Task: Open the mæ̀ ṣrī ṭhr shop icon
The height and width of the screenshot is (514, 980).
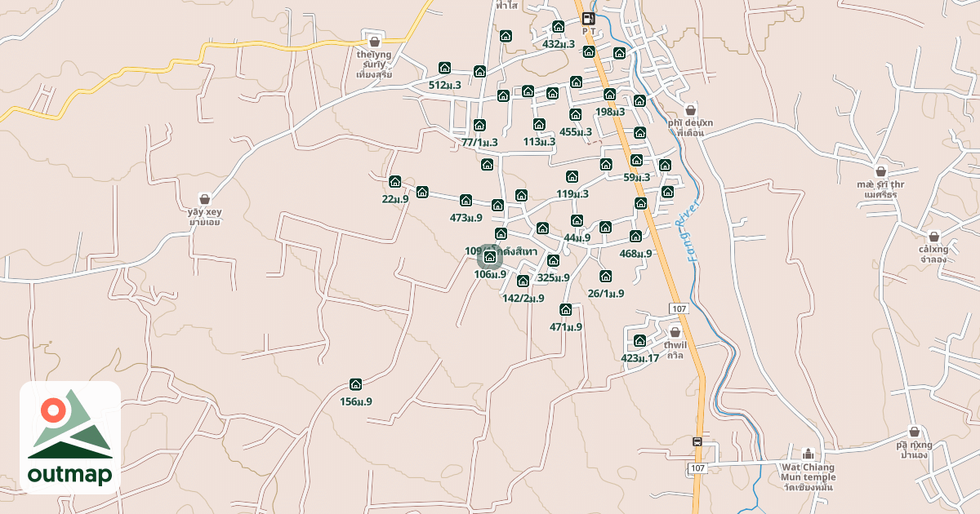Action: pos(881,171)
